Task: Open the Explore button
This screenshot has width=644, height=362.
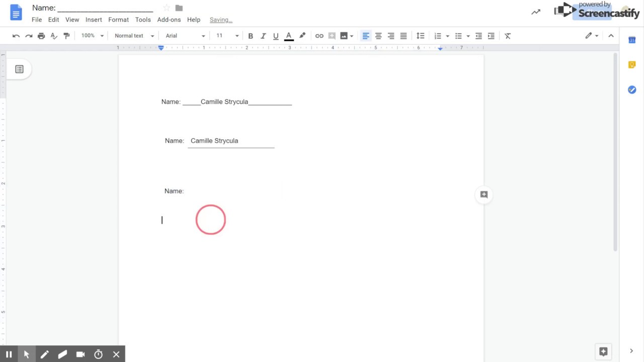Action: (x=603, y=351)
